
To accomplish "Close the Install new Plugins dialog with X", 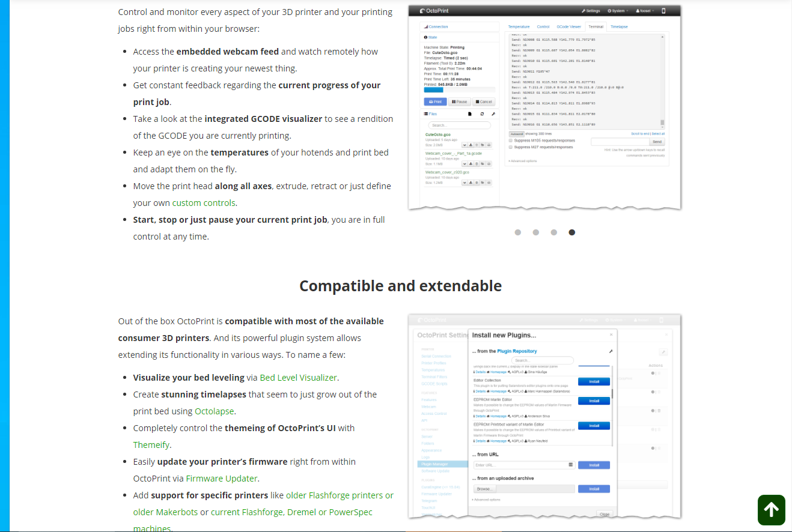I will click(x=611, y=334).
